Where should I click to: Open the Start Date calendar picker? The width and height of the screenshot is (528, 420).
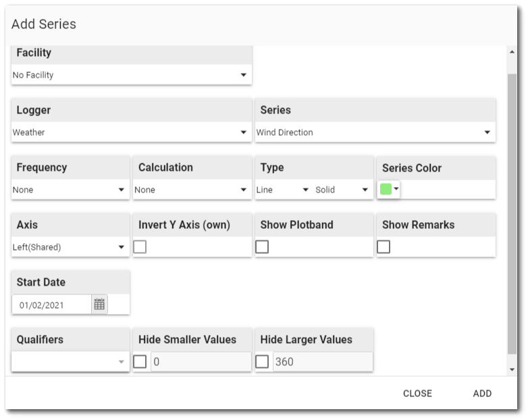(x=99, y=305)
